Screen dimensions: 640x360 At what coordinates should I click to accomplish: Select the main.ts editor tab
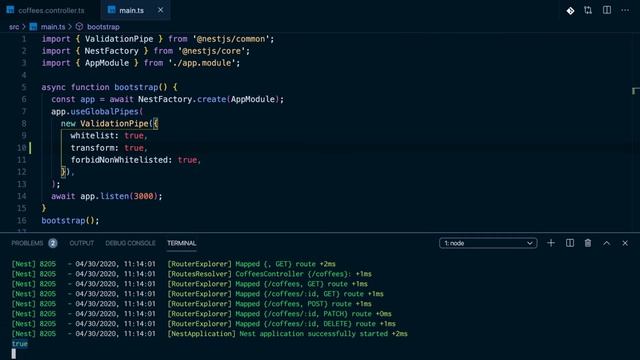131,10
